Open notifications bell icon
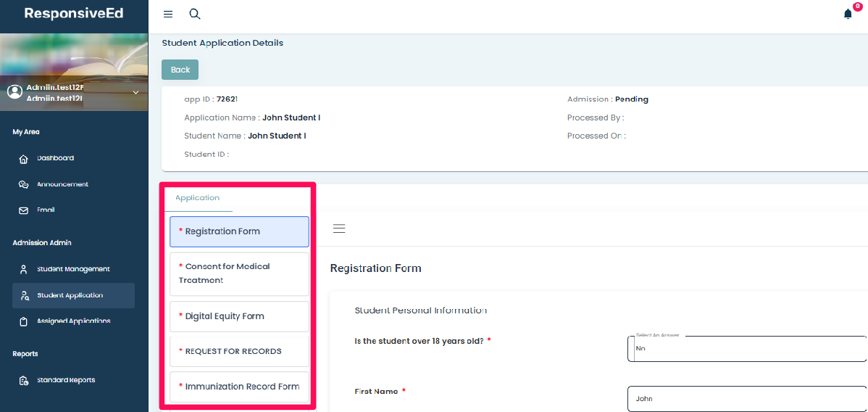Viewport: 868px width, 412px height. coord(848,15)
